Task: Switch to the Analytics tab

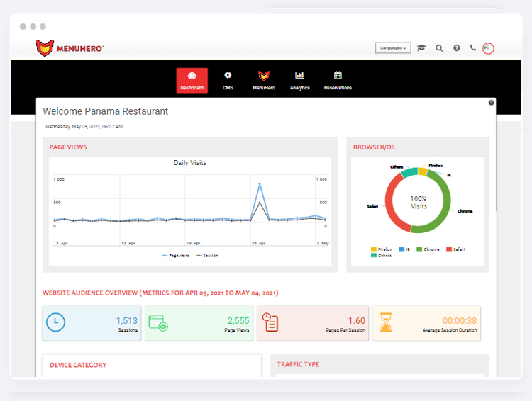Action: coord(299,80)
